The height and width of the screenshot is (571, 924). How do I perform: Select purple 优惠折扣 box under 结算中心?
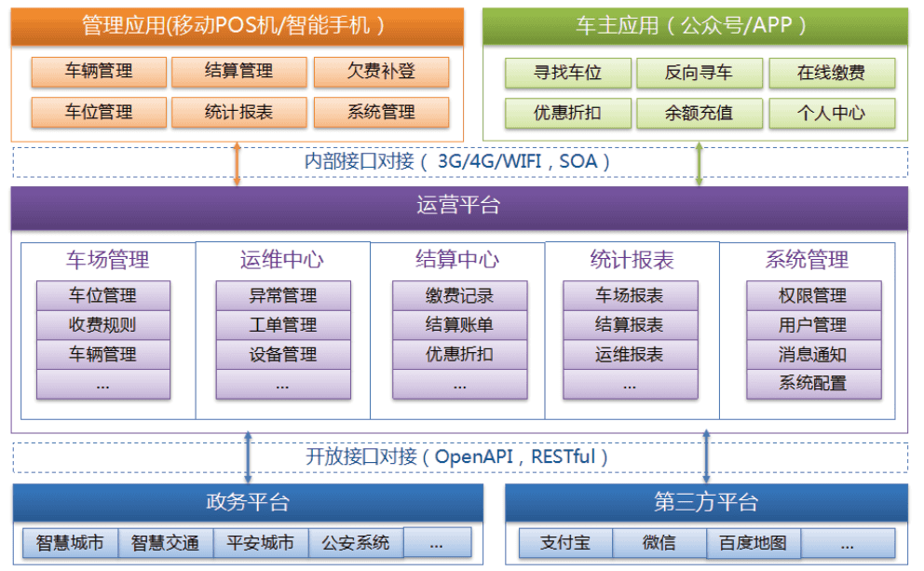tap(460, 355)
